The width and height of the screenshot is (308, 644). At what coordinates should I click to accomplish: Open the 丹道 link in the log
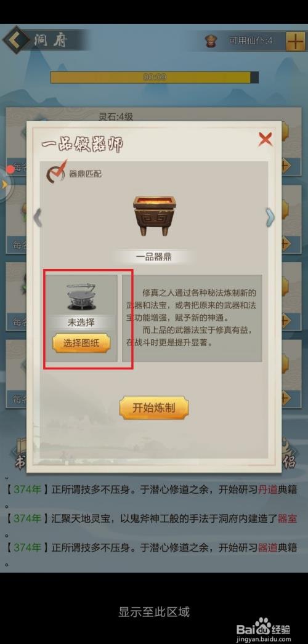(x=268, y=489)
